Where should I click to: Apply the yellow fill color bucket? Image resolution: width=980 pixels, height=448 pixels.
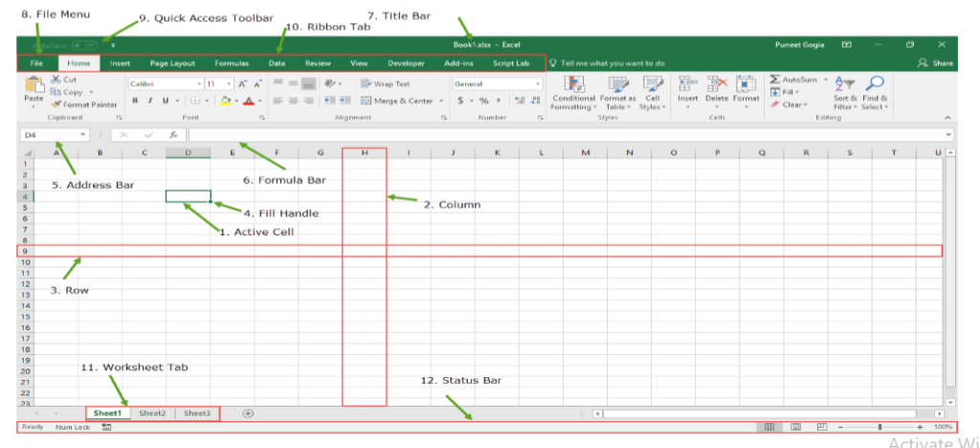click(x=226, y=101)
